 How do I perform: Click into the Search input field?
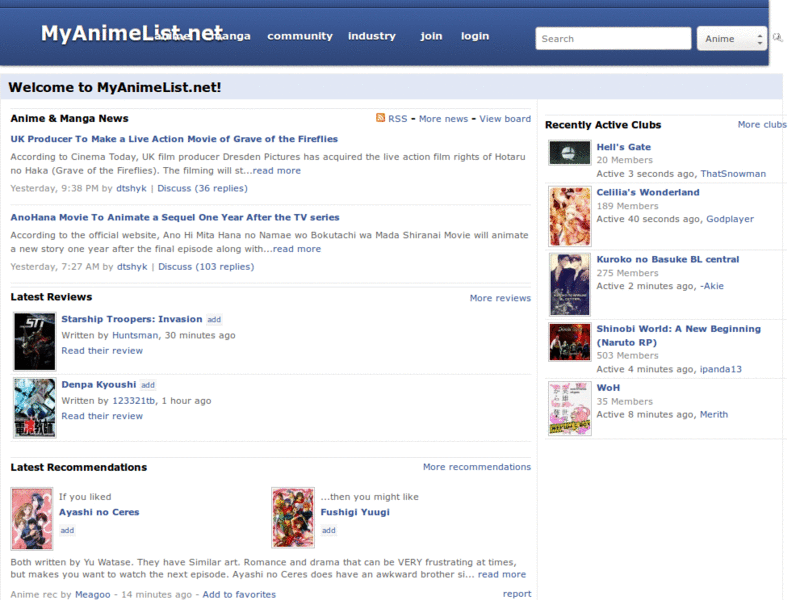tap(613, 38)
